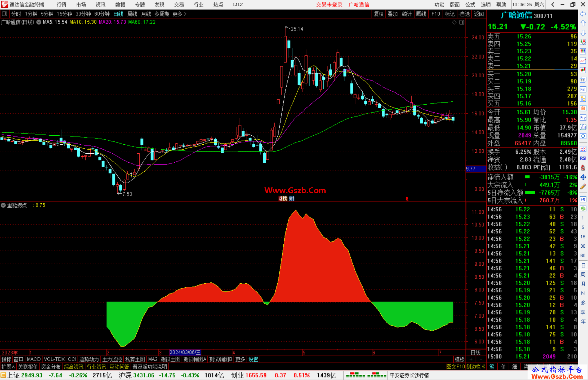
Task: Expand the 更多 period options
Action: 179,14
